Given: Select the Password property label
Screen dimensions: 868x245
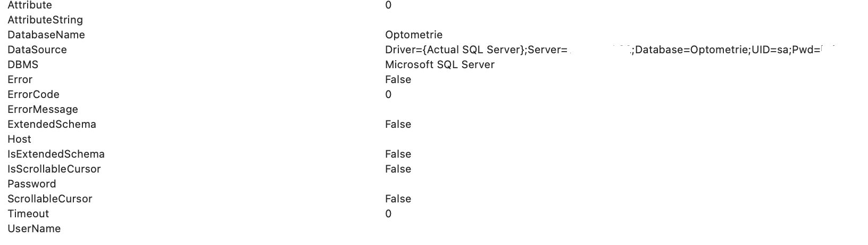Looking at the screenshot, I should 31,184.
